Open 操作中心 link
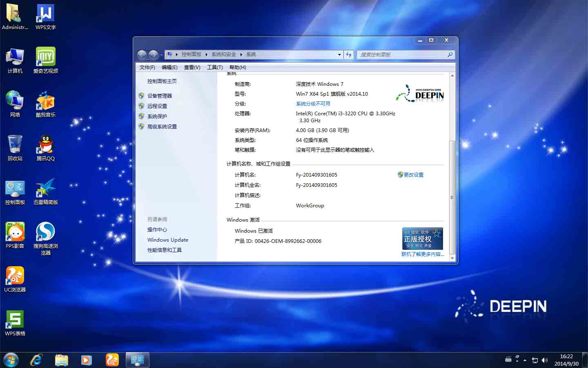Image resolution: width=588 pixels, height=368 pixels. pos(157,230)
